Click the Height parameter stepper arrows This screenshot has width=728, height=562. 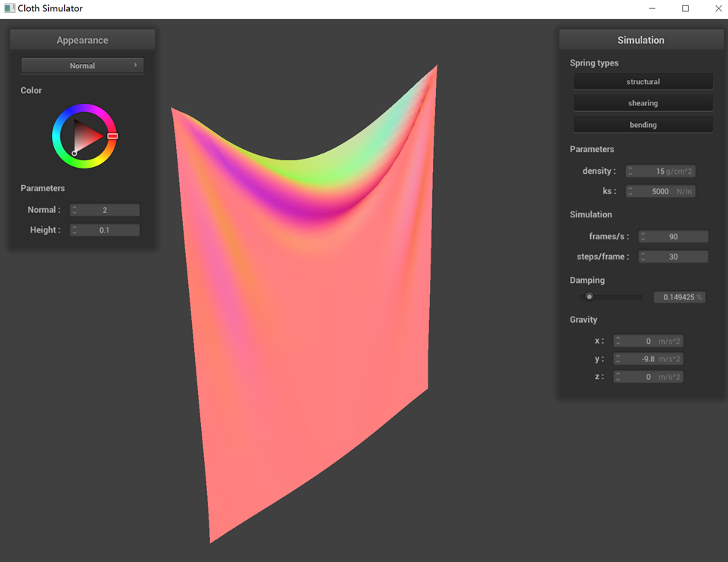click(x=75, y=230)
